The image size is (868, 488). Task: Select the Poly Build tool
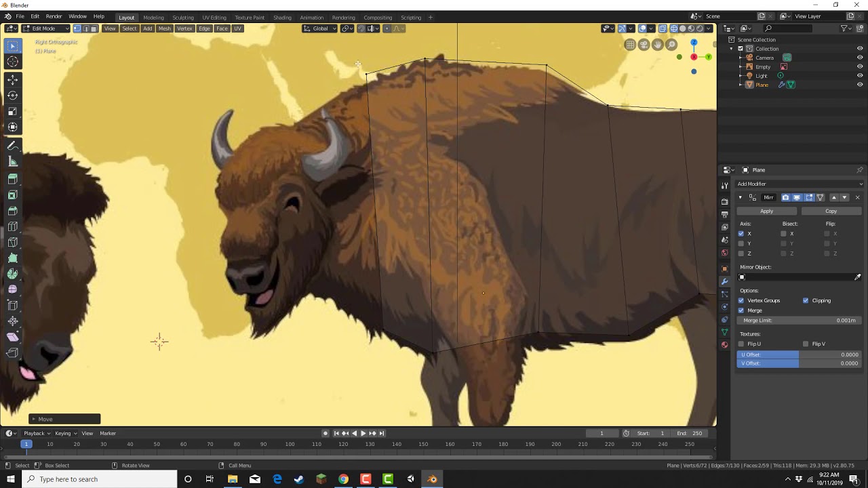tap(12, 258)
